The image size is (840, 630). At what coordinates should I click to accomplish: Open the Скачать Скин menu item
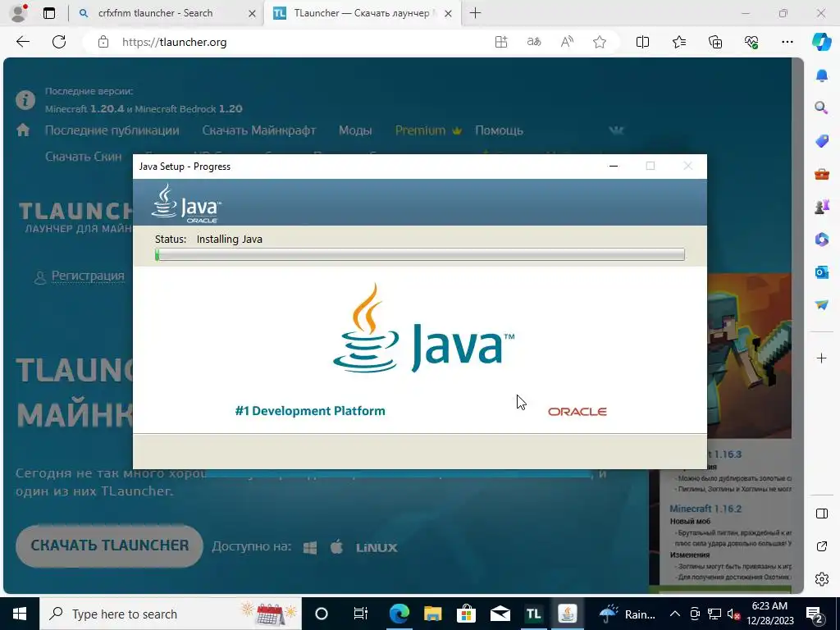tap(83, 157)
